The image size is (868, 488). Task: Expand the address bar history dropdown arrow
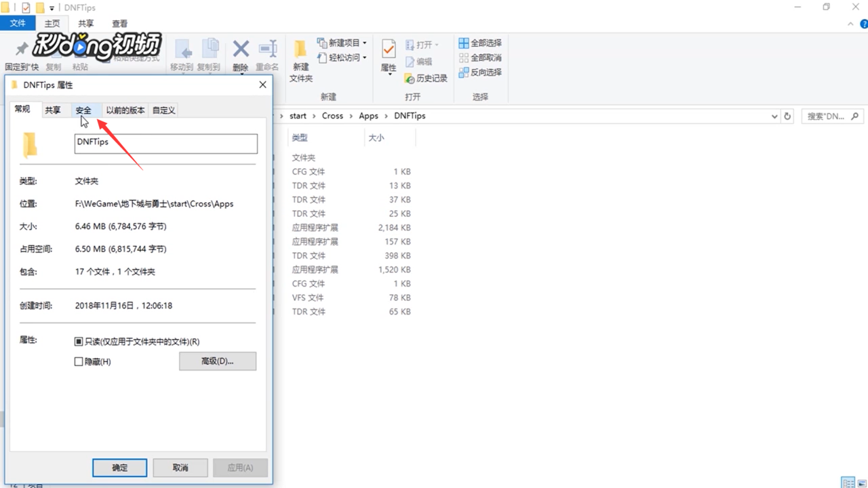click(x=774, y=116)
